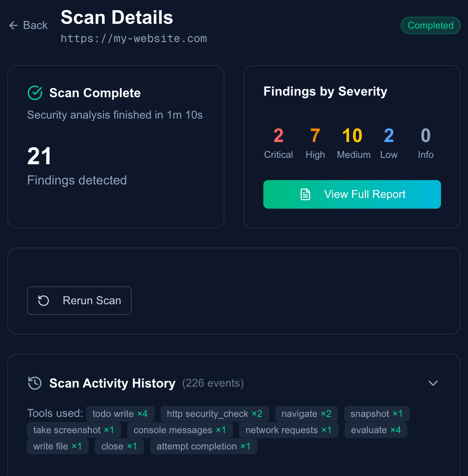This screenshot has width=468, height=476.
Task: Click the back arrow icon
Action: click(x=13, y=25)
